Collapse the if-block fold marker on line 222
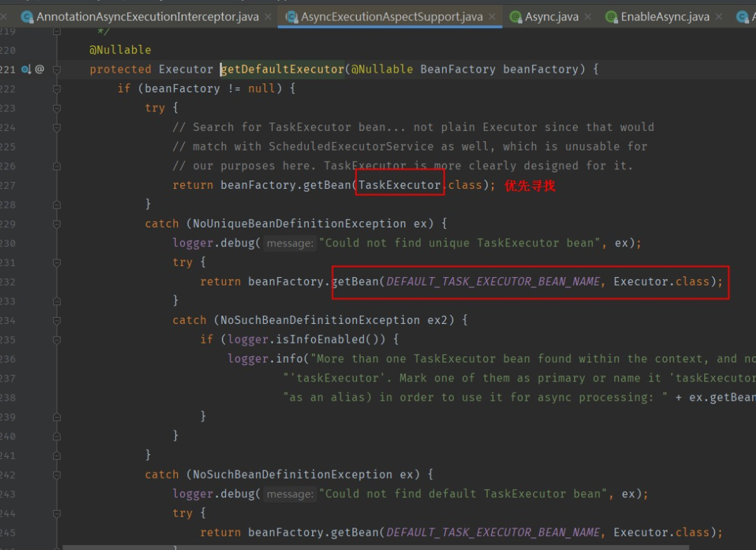Screen dimensions: 756x550 point(57,89)
